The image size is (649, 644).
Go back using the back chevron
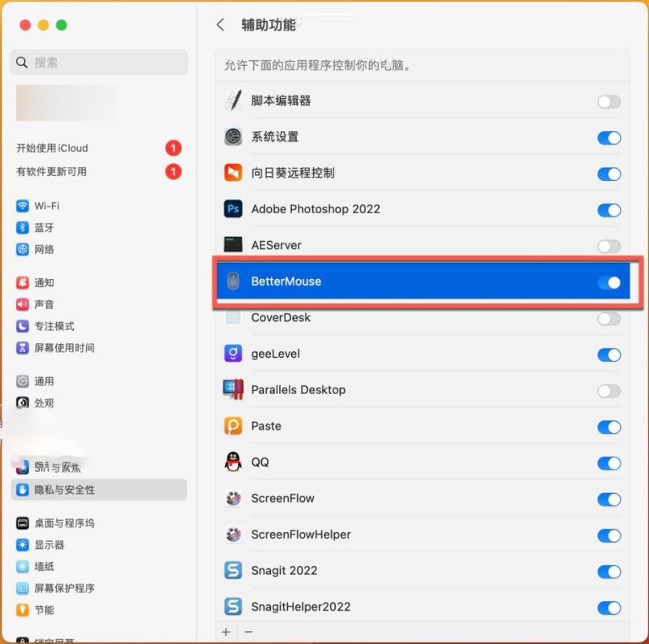pyautogui.click(x=221, y=25)
